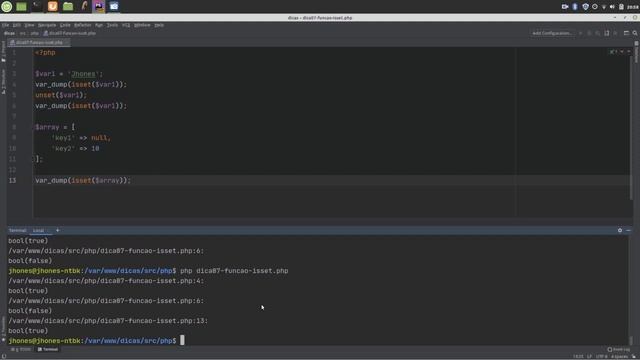Toggle the Database tool window on right edge
This screenshot has height=360, width=640.
coord(636,52)
